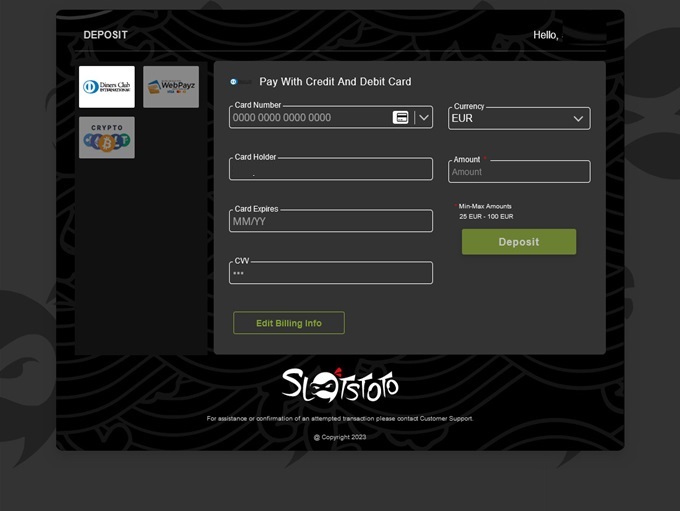Click the Slotstoto logo
This screenshot has height=511, width=680.
[340, 384]
